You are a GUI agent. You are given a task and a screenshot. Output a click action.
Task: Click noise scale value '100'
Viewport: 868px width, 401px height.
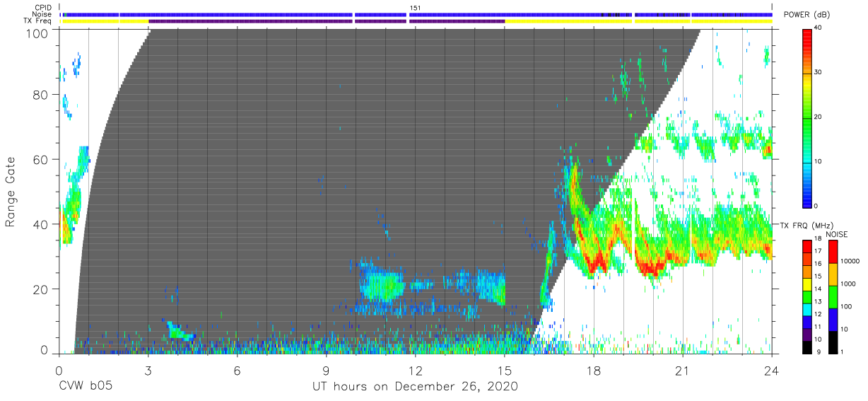(845, 306)
